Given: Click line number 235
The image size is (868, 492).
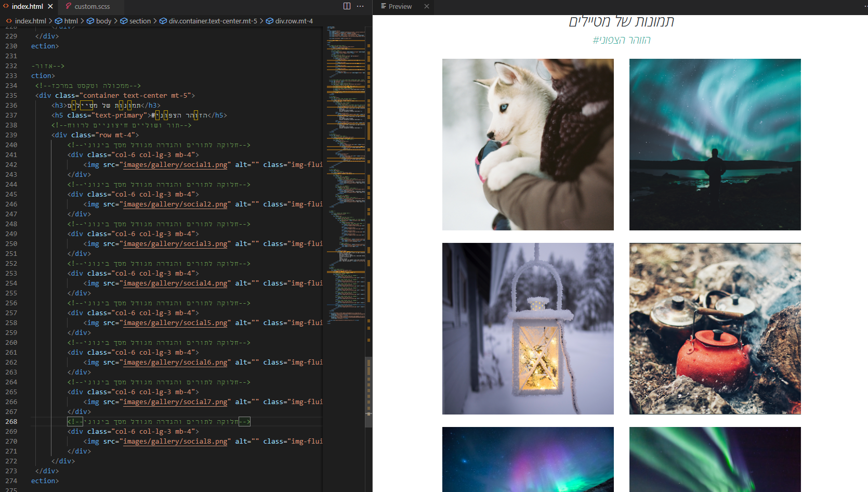Looking at the screenshot, I should (11, 96).
